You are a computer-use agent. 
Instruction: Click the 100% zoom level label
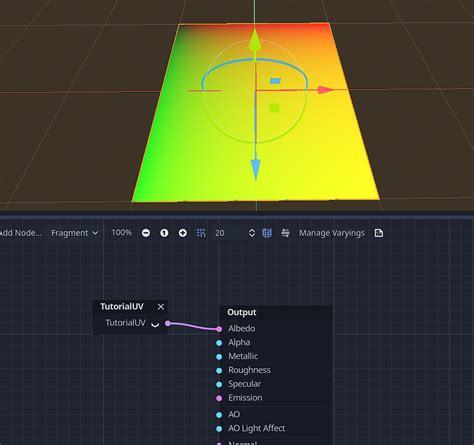(121, 233)
